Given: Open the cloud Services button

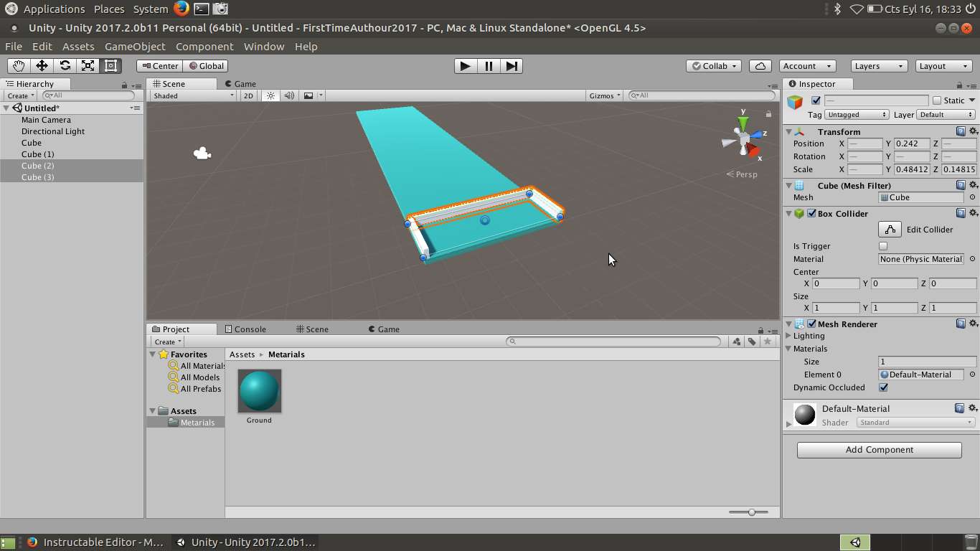Looking at the screenshot, I should pyautogui.click(x=760, y=66).
